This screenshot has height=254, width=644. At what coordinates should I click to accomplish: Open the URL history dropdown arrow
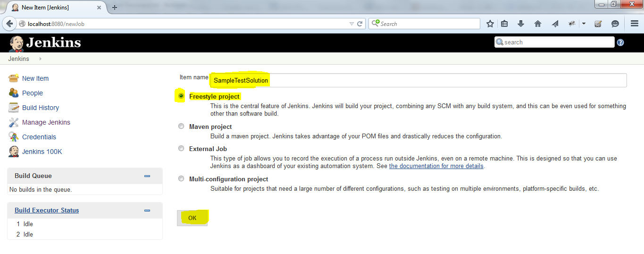pos(351,24)
